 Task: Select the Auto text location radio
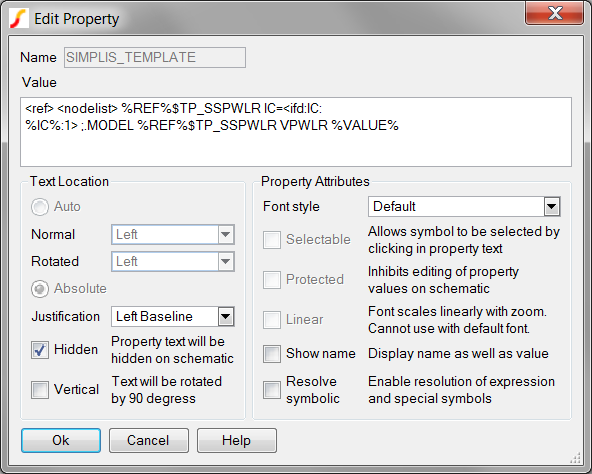click(x=40, y=207)
